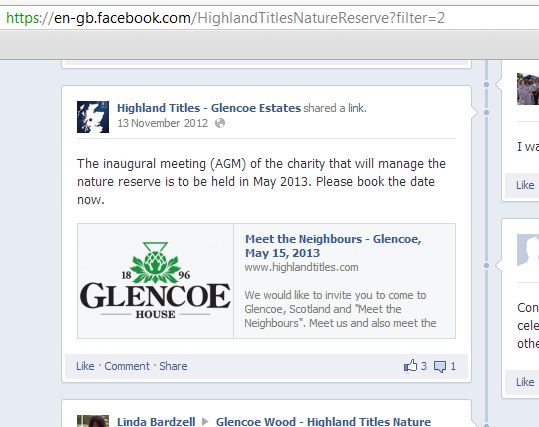
Task: Open the Highland Titles - Glencoe Estates page link
Action: tap(209, 108)
